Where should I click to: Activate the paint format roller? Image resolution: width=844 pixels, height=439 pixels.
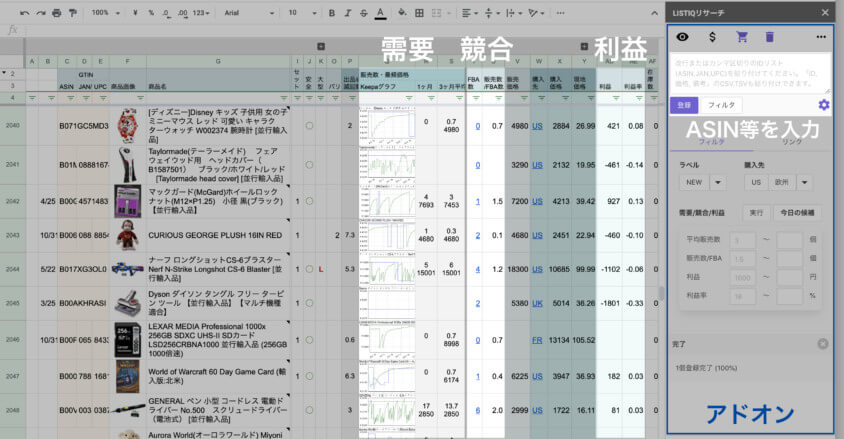[73, 13]
